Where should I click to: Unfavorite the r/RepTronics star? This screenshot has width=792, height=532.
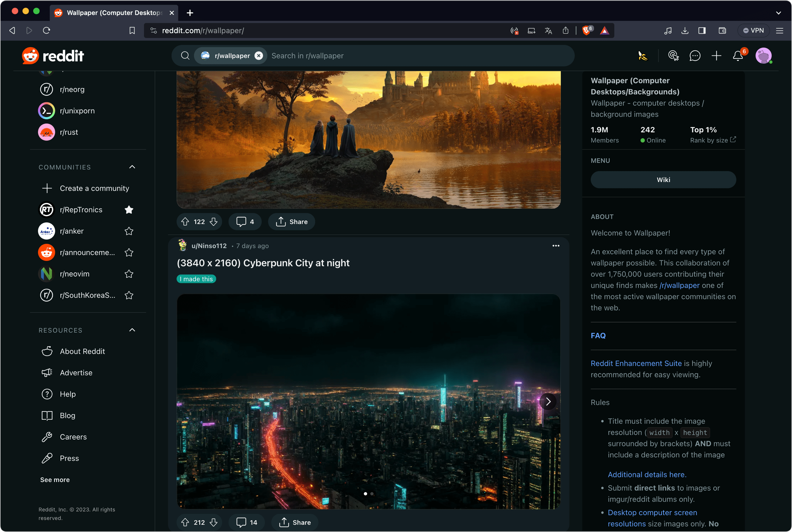[129, 210]
